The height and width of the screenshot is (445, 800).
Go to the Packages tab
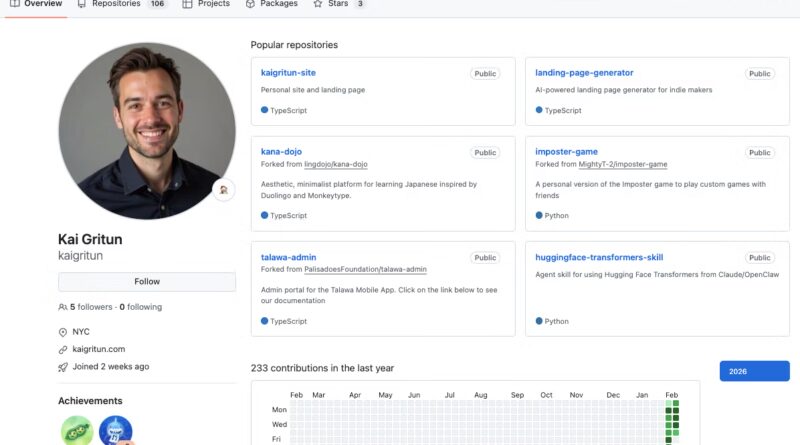(x=271, y=4)
